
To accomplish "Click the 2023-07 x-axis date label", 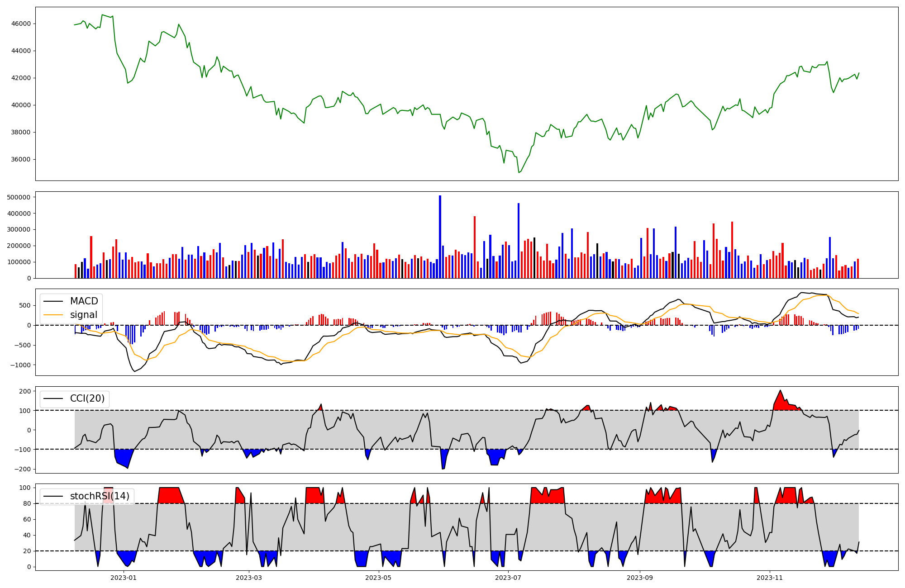I will click(508, 578).
